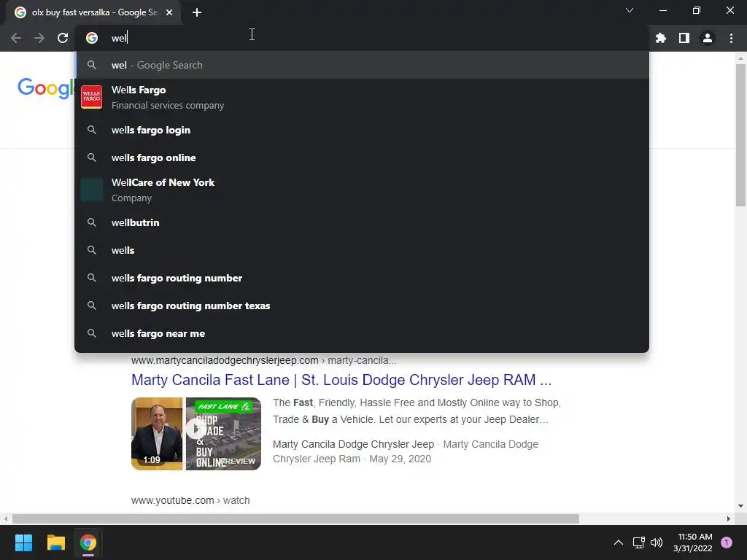Open the volume tray icon
The image size is (747, 560).
pyautogui.click(x=657, y=542)
